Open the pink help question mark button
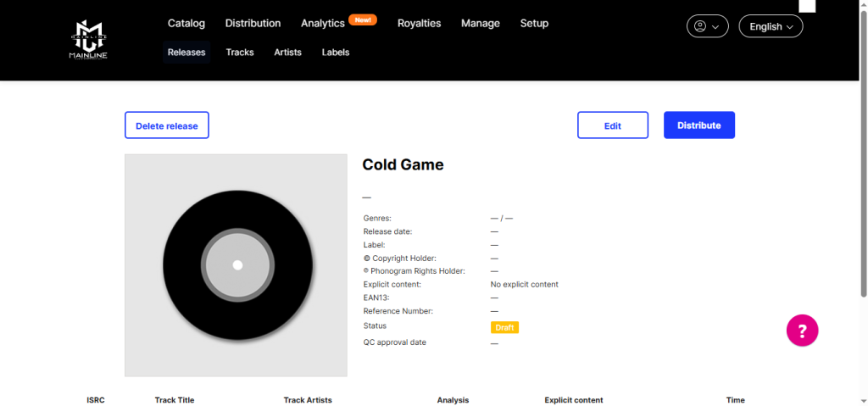 pos(802,330)
